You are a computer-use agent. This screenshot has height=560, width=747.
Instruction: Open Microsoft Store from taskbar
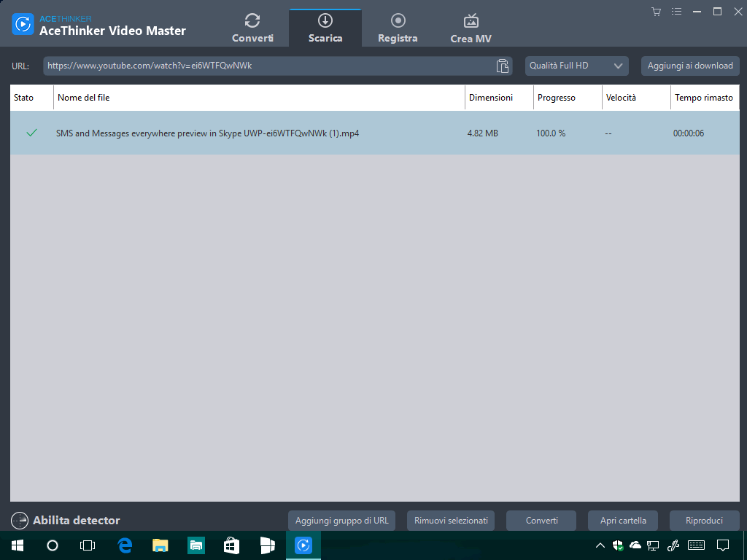coord(231,545)
